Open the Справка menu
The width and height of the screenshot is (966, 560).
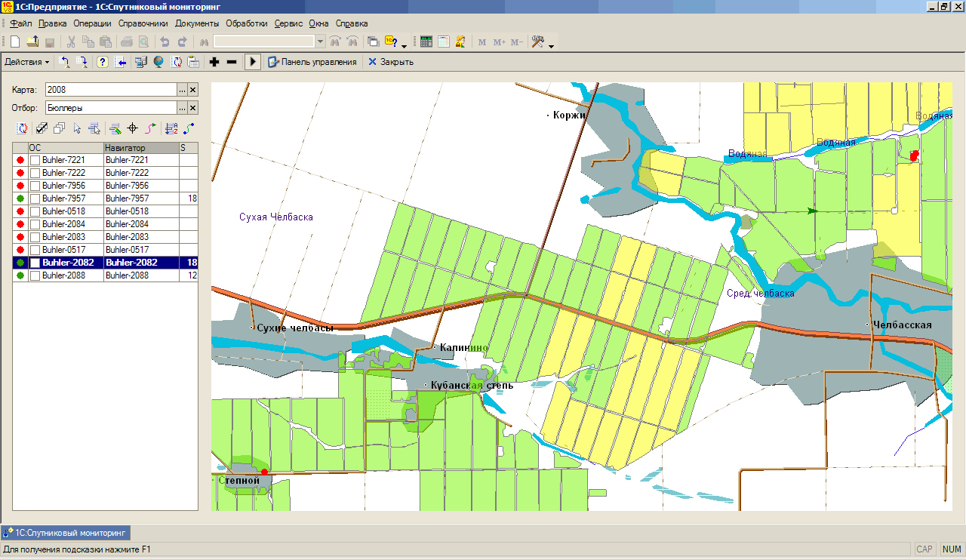click(x=352, y=23)
